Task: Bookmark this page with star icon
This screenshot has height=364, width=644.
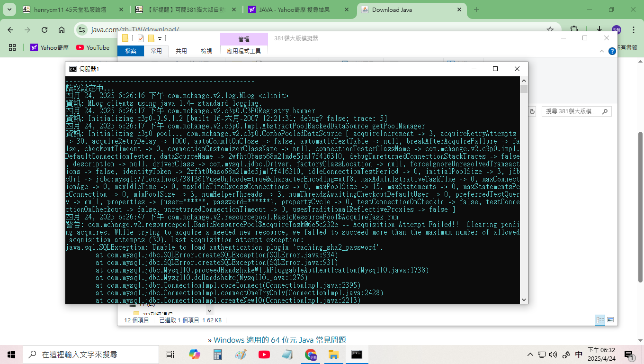Action: pyautogui.click(x=550, y=29)
